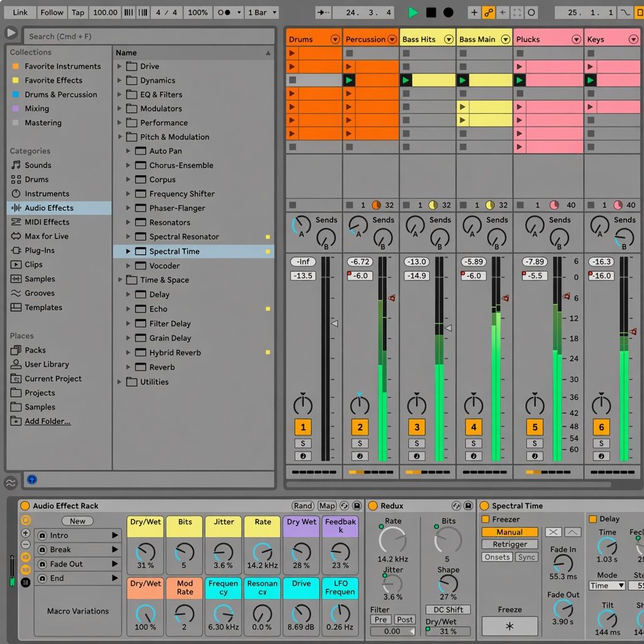Viewport: 644px width, 644px height.
Task: Save the Redux preset with disk icon
Action: pyautogui.click(x=468, y=506)
